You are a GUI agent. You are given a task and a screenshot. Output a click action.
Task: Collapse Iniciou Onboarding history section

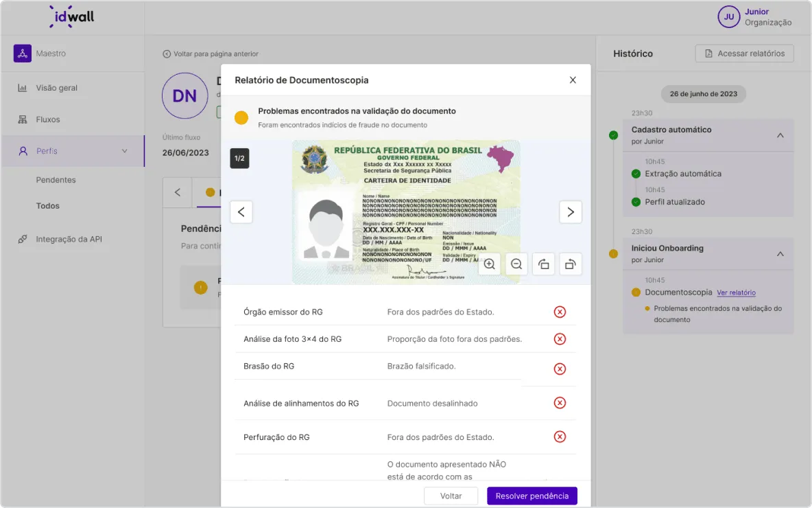[780, 254]
